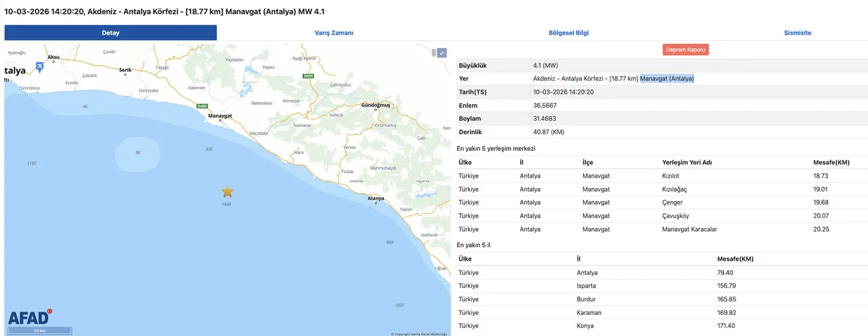Click the AFAD logo on the map
The image size is (868, 336).
(x=29, y=318)
